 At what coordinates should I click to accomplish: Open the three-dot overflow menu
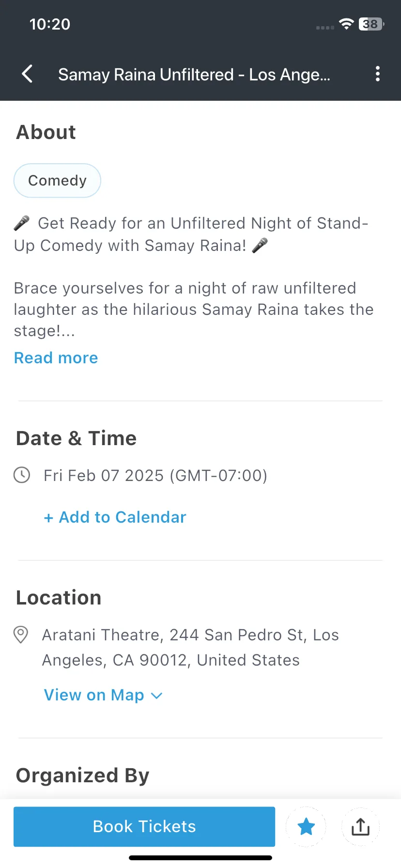point(378,74)
